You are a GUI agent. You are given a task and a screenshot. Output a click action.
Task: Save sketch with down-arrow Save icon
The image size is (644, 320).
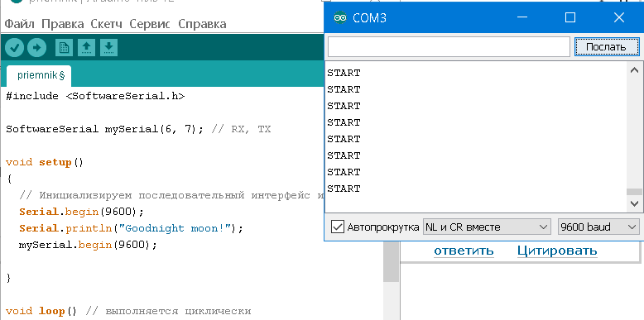[108, 48]
